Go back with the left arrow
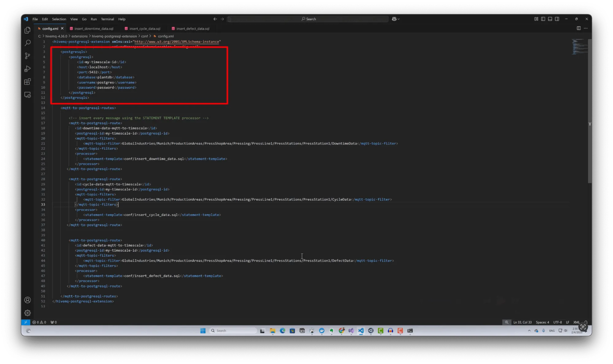Screen dimensions: 613x364 [x=215, y=19]
